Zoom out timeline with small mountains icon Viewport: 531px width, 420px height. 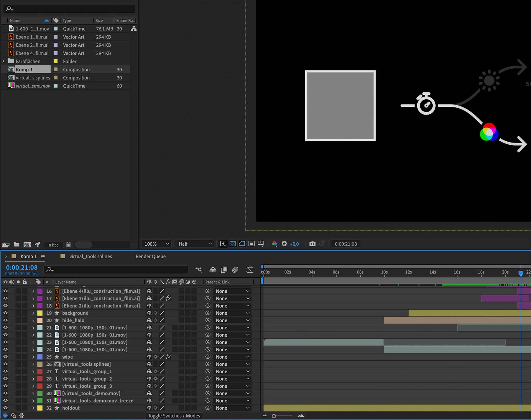265,416
